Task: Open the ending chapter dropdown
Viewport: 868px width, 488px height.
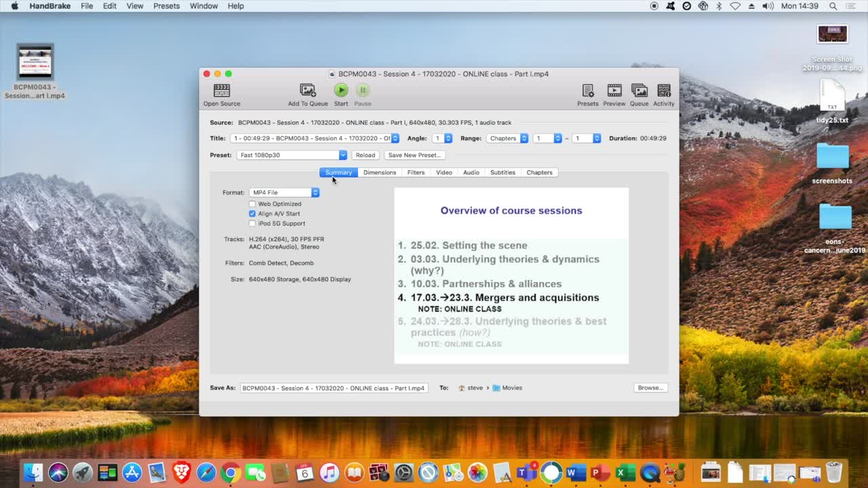Action: pos(587,138)
